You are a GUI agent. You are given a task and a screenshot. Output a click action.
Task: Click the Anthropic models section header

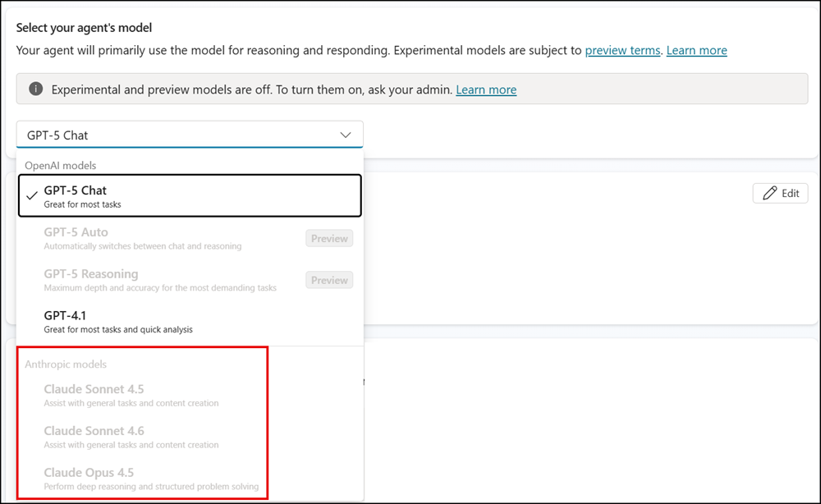point(66,364)
